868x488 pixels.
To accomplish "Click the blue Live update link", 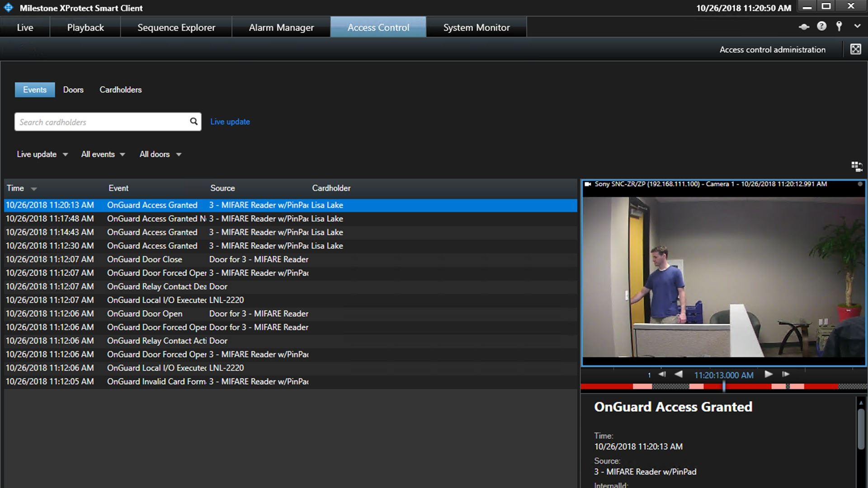I will pos(230,122).
